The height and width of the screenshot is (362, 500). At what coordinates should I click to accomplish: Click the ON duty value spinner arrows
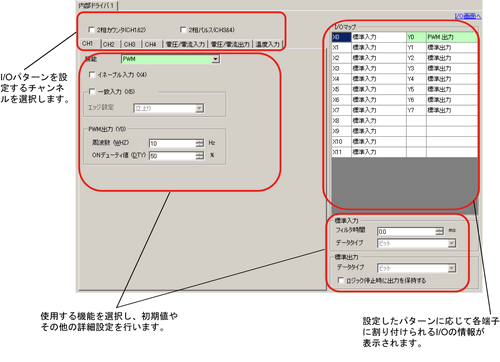pos(199,156)
